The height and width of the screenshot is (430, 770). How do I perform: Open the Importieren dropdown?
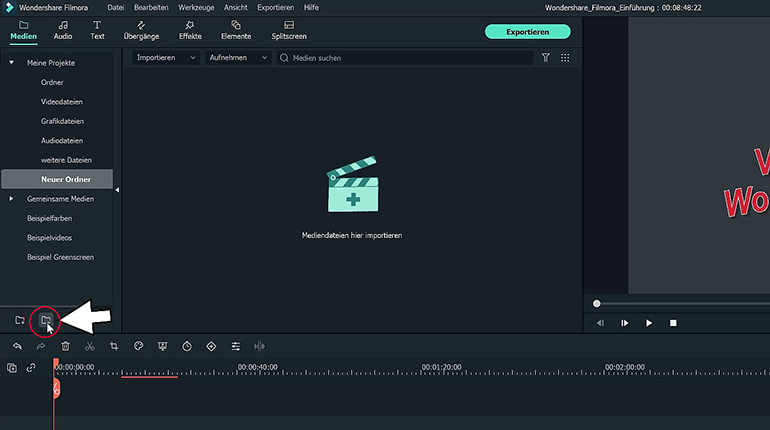pyautogui.click(x=165, y=57)
